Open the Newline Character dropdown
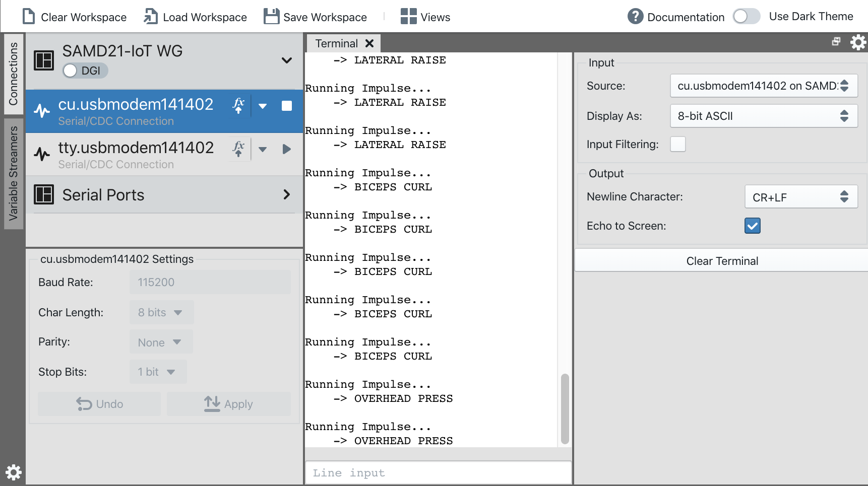The height and width of the screenshot is (486, 868). point(800,197)
